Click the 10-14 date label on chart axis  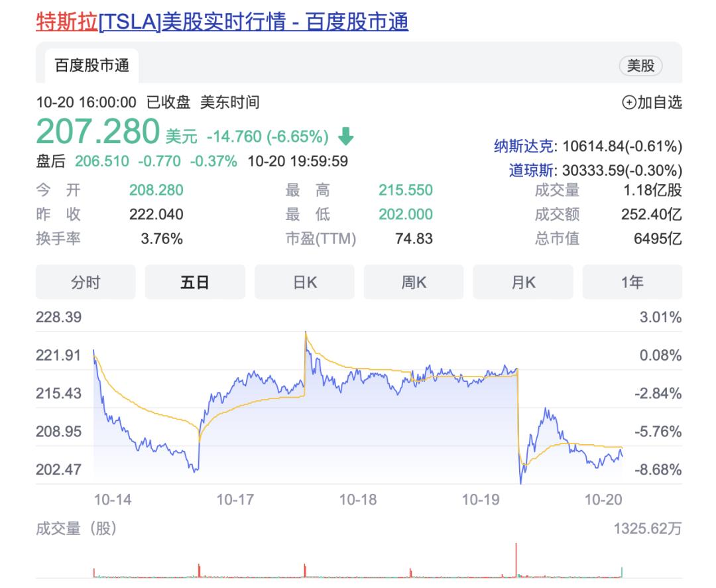click(x=113, y=499)
